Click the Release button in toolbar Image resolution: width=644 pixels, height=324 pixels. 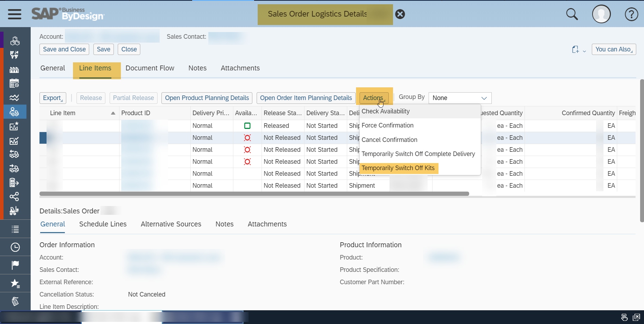91,98
